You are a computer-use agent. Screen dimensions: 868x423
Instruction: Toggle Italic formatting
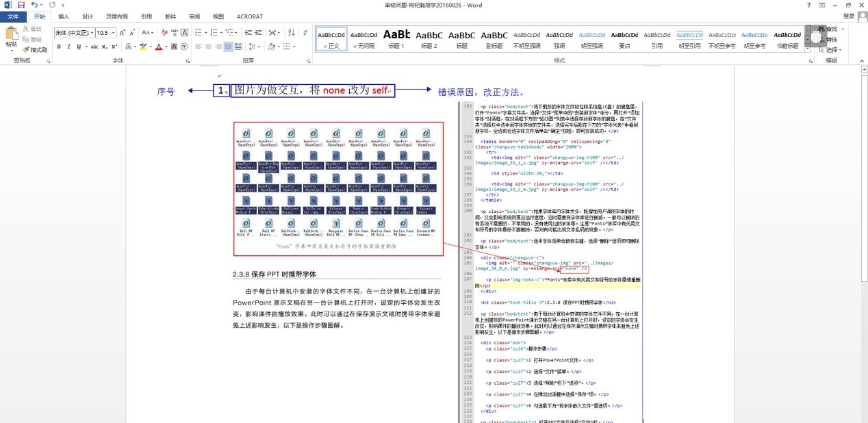68,47
